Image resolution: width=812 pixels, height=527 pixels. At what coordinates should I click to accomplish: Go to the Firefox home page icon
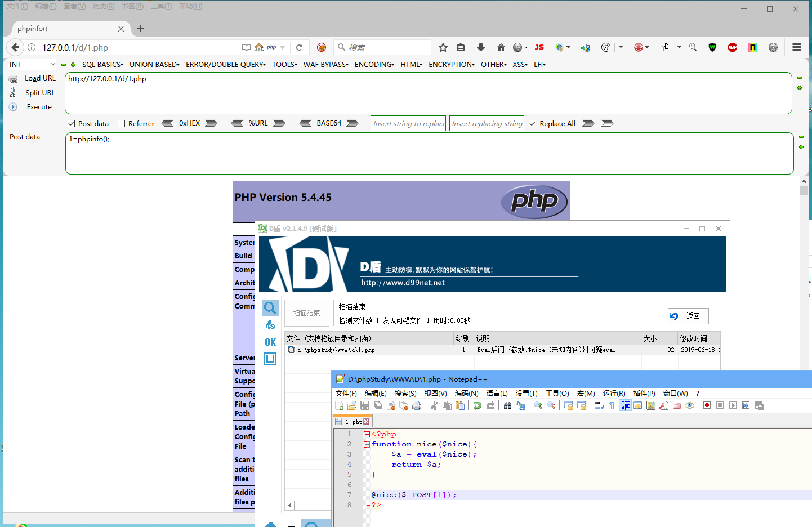coord(501,47)
